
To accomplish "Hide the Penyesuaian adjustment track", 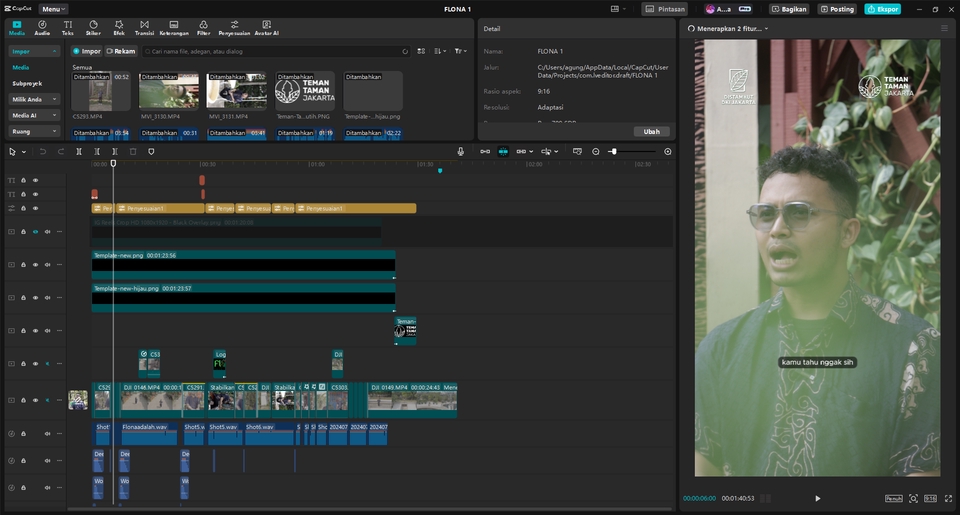I will [x=36, y=208].
